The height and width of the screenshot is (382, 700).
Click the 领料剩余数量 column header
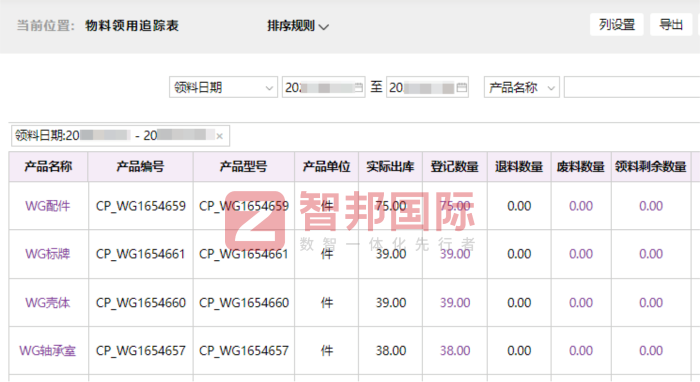click(x=650, y=166)
